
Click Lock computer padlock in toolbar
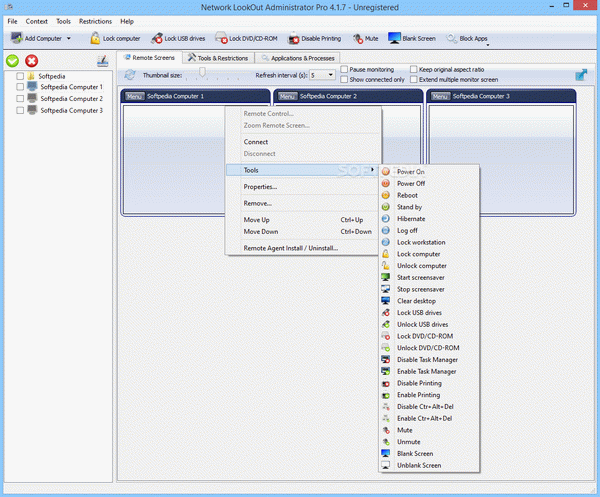[95, 38]
